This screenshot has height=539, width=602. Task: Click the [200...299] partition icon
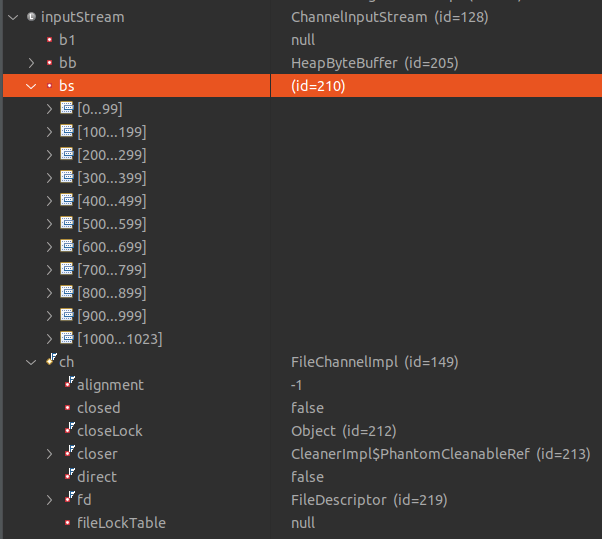click(67, 154)
